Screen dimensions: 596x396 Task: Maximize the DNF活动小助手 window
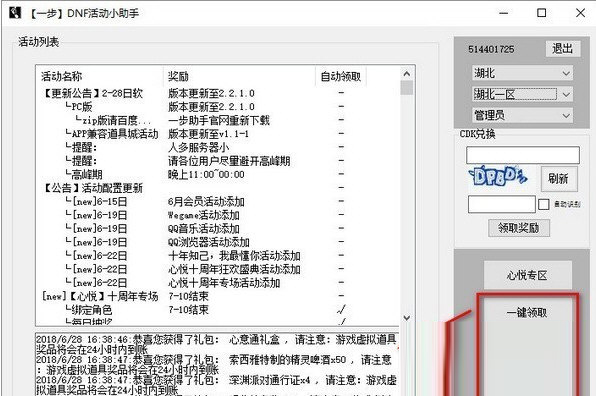pos(542,13)
